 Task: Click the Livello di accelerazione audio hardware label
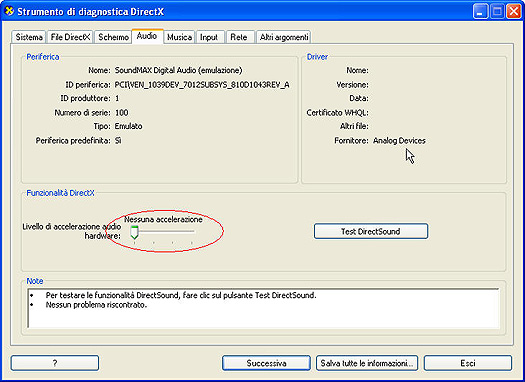[x=71, y=231]
